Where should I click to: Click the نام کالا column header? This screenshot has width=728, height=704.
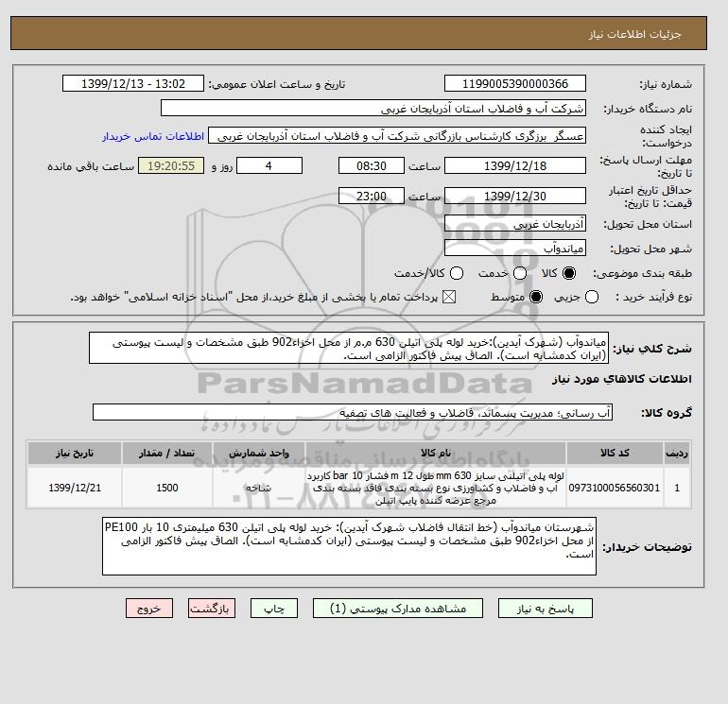436,453
